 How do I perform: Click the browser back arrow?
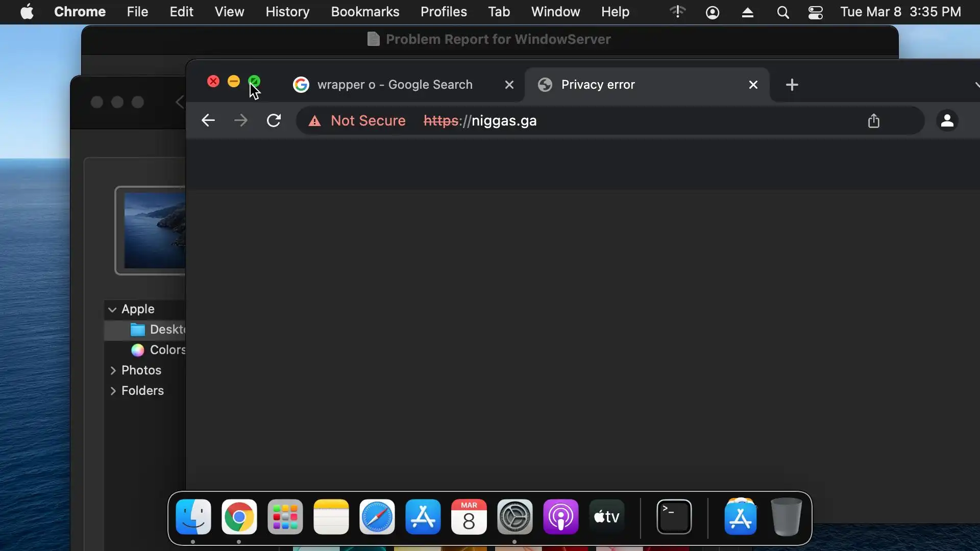point(208,121)
